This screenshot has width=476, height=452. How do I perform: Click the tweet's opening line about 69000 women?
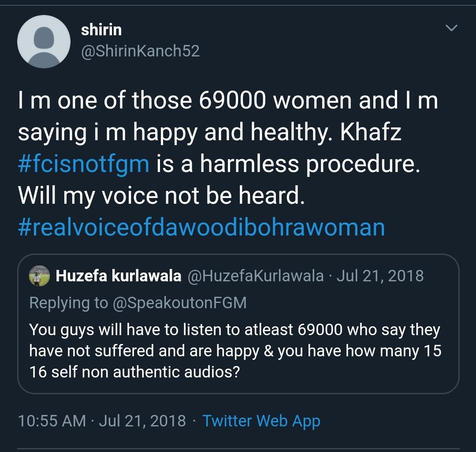[x=227, y=101]
